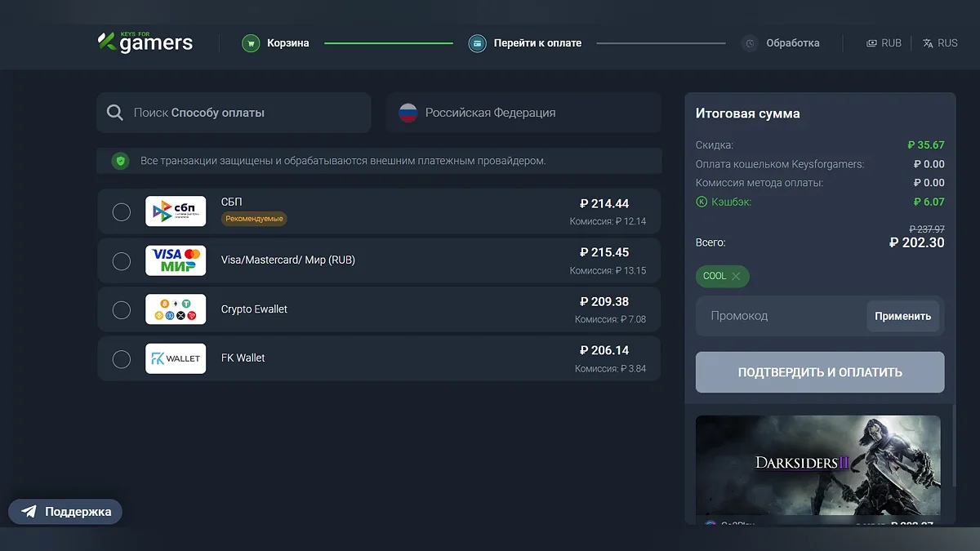The image size is (980, 551).
Task: Click the payment card step icon
Action: (477, 43)
